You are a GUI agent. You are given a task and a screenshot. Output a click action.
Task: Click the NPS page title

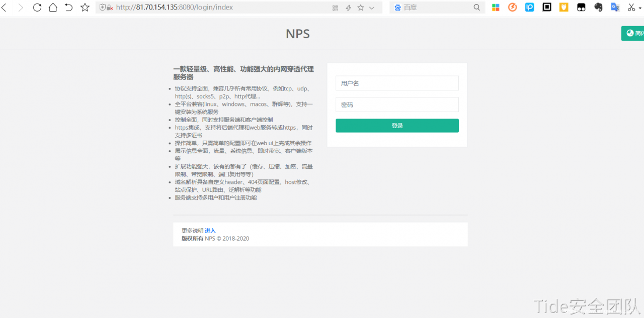(x=297, y=34)
